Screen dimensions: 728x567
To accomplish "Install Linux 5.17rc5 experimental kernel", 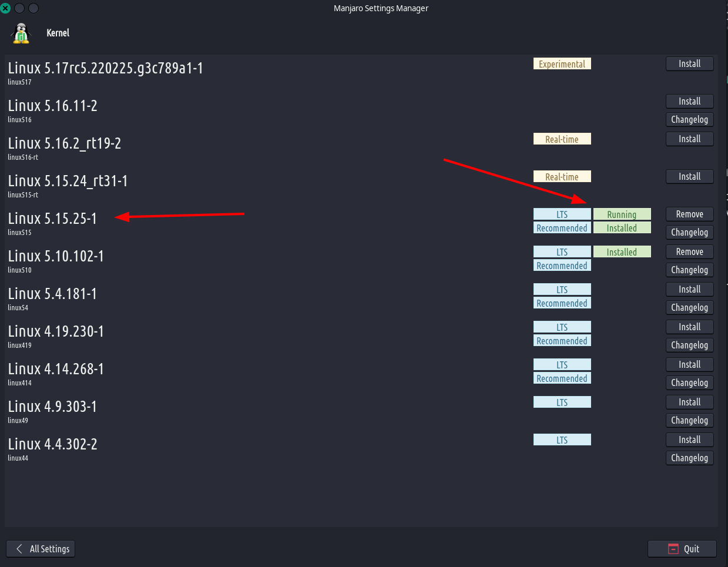I will (x=690, y=63).
